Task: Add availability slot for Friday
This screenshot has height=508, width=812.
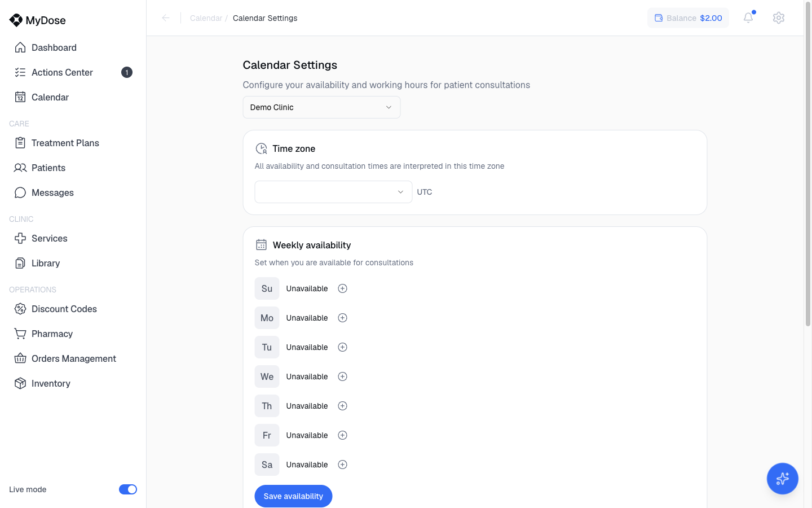Action: coord(342,435)
